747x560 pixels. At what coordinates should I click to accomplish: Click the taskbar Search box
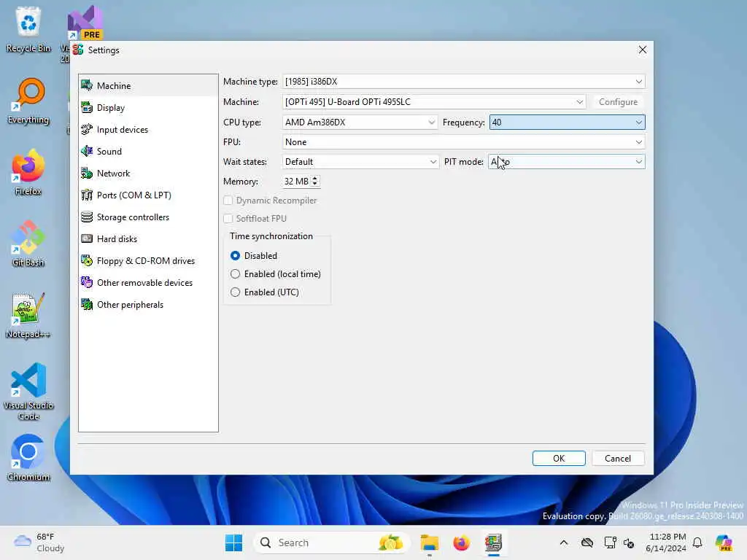pos(332,542)
